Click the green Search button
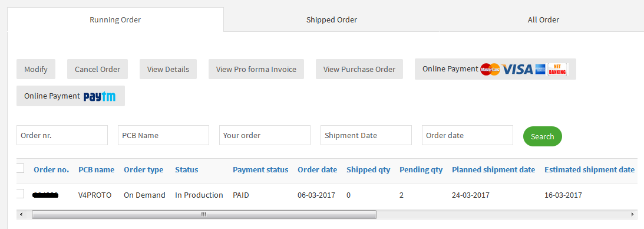 click(x=543, y=136)
